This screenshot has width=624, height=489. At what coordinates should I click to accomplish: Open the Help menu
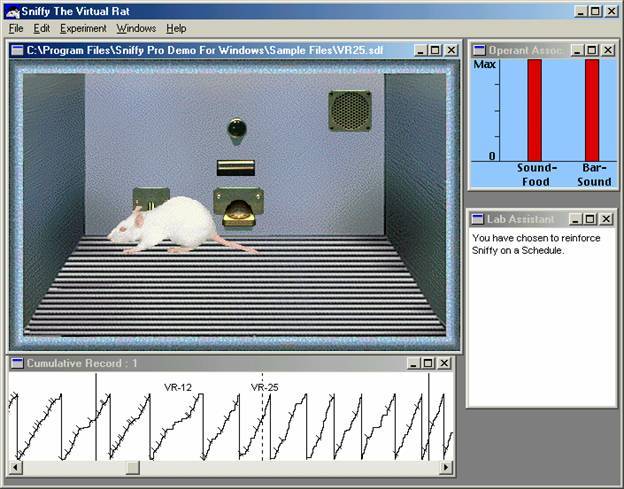coord(176,29)
